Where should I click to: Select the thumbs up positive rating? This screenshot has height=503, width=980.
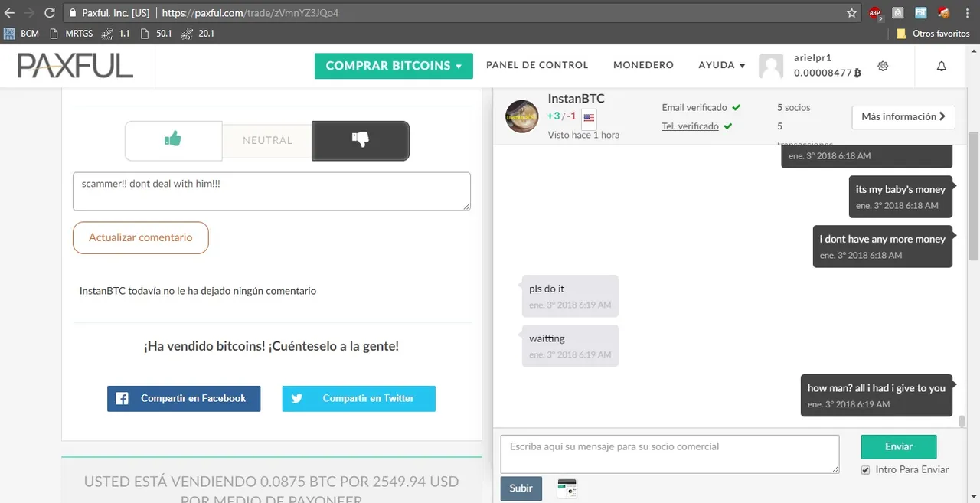point(173,141)
